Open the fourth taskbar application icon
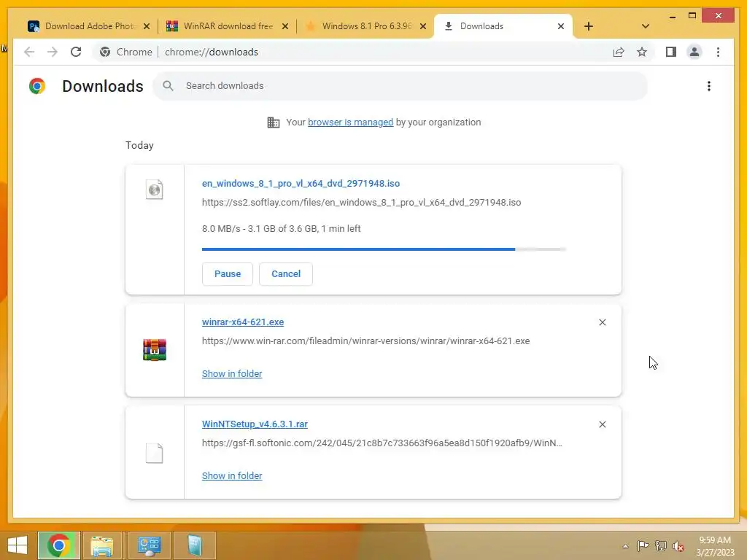Image resolution: width=747 pixels, height=560 pixels. pos(195,545)
